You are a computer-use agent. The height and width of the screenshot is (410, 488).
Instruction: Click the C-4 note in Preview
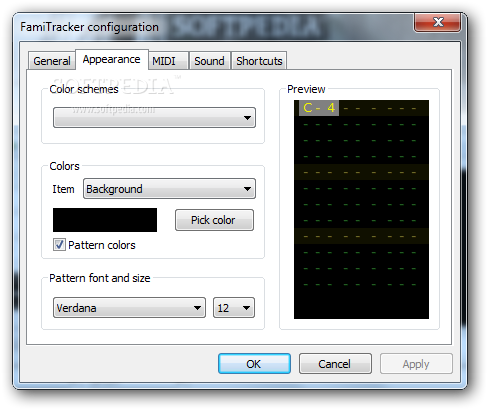pos(319,108)
